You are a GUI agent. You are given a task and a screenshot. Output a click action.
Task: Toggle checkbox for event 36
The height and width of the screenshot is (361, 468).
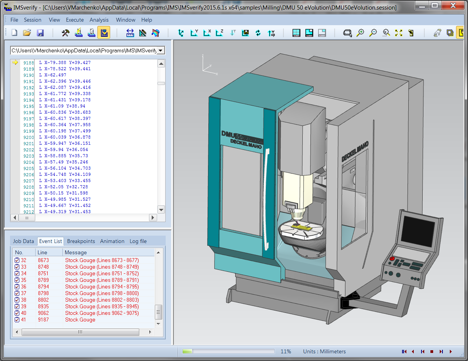point(17,287)
